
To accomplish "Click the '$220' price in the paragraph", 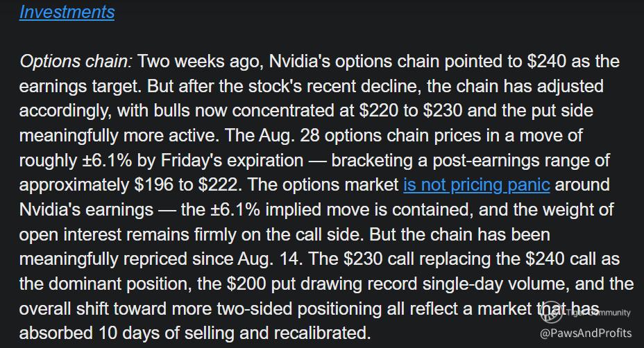I will pos(378,110).
